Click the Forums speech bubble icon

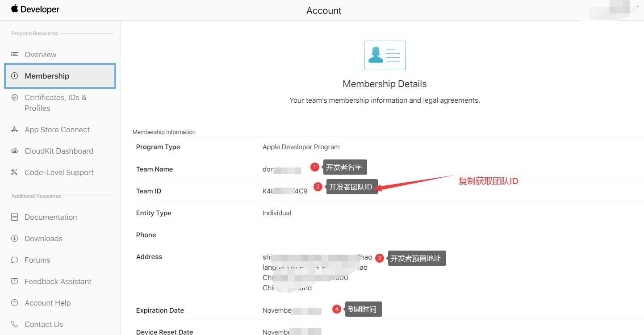point(15,260)
